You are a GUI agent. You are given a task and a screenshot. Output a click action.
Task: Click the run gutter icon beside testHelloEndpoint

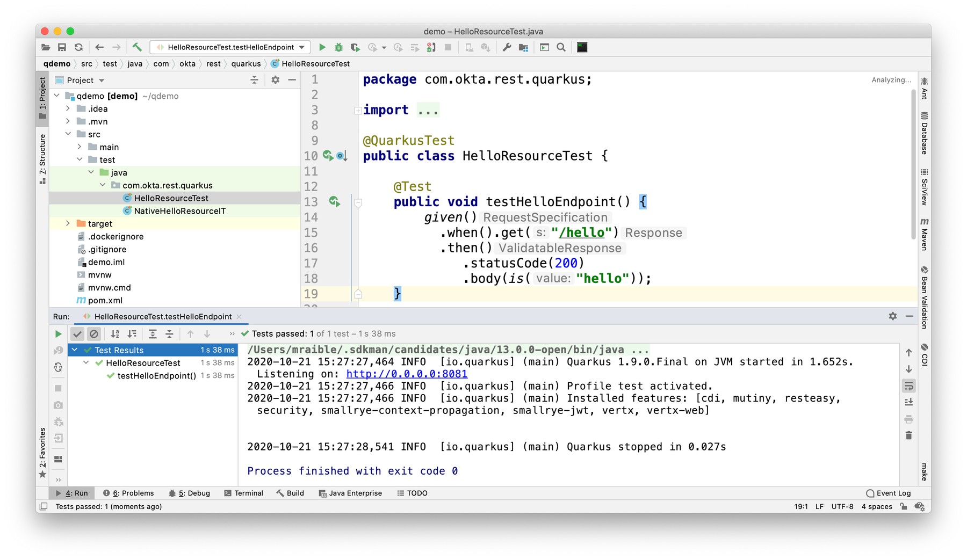[x=334, y=202]
